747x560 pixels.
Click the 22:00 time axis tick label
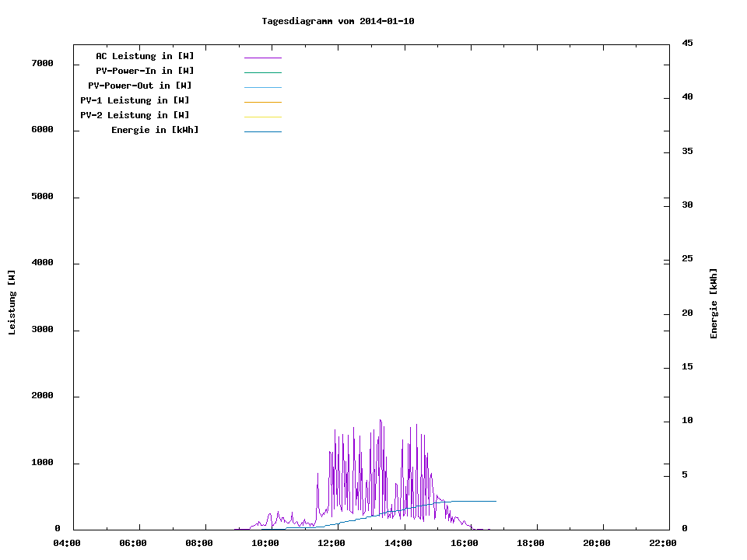662,543
